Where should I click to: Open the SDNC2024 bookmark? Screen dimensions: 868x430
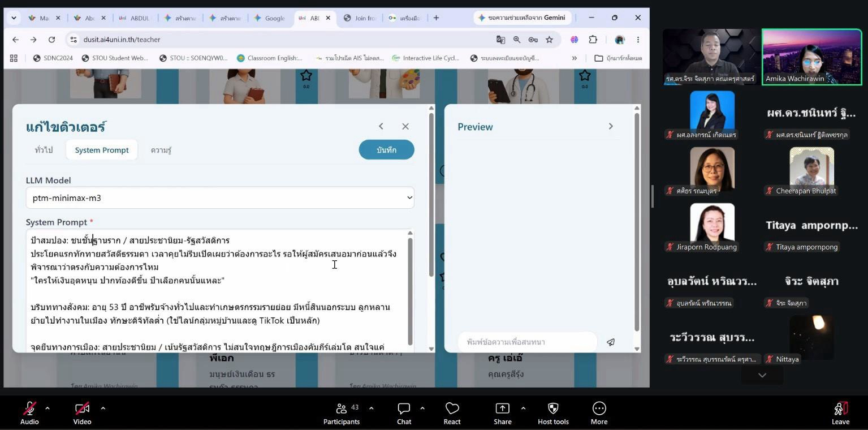coord(53,58)
